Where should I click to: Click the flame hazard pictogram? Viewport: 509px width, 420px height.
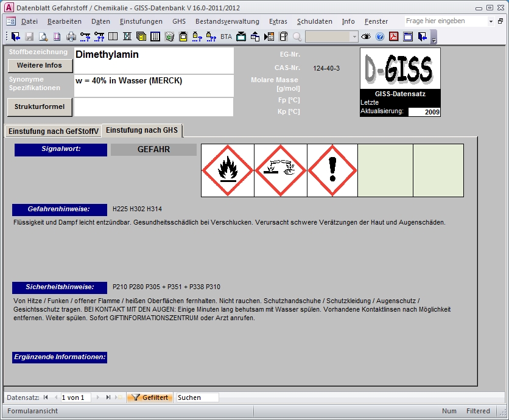228,170
